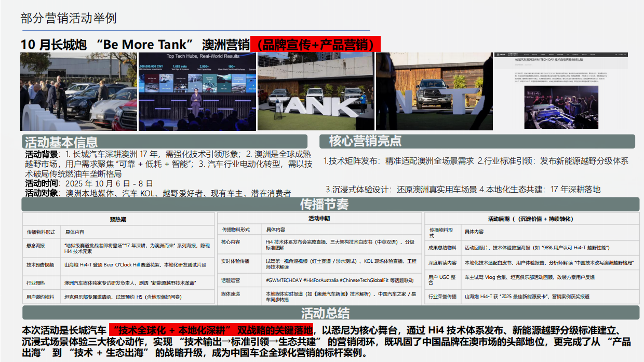
Task: Click the cell starting '试驾第一视角短视频'
Action: 341,264
